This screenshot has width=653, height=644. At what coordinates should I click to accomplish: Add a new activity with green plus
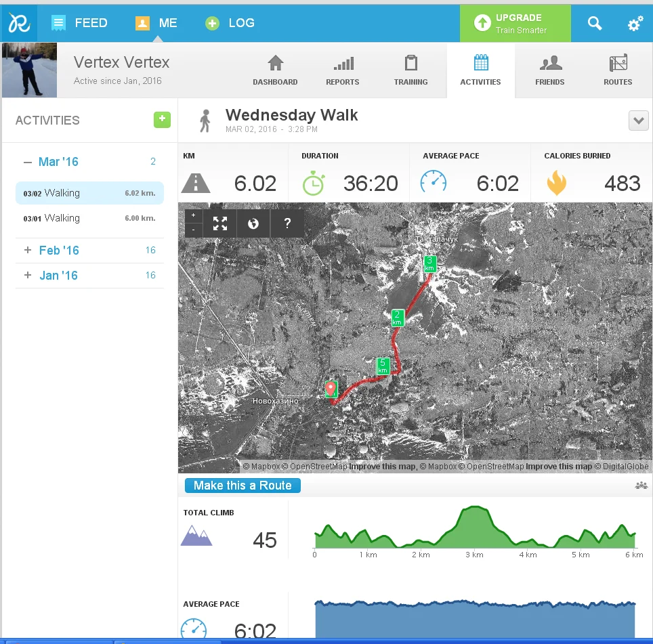162,120
